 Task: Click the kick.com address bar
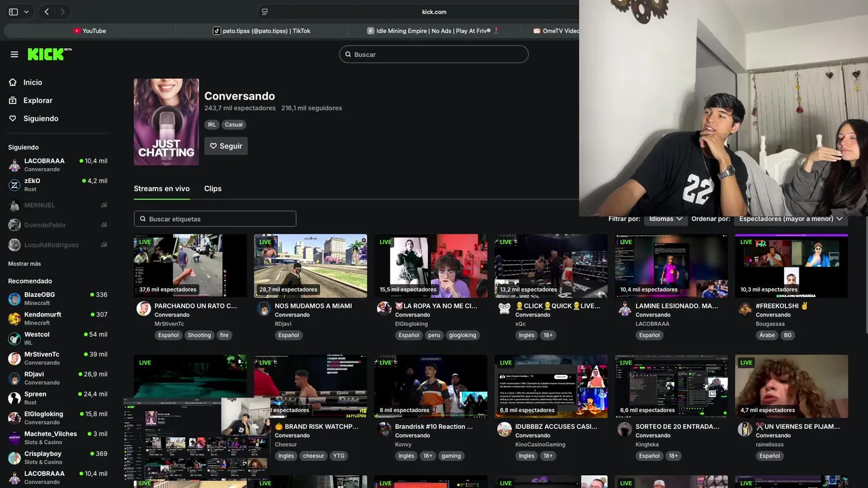pos(433,12)
